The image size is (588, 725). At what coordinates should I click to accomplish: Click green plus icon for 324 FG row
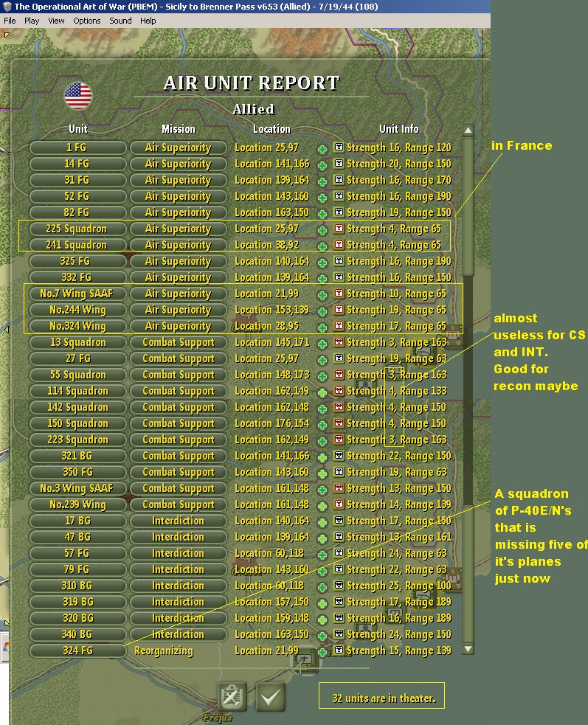322,652
